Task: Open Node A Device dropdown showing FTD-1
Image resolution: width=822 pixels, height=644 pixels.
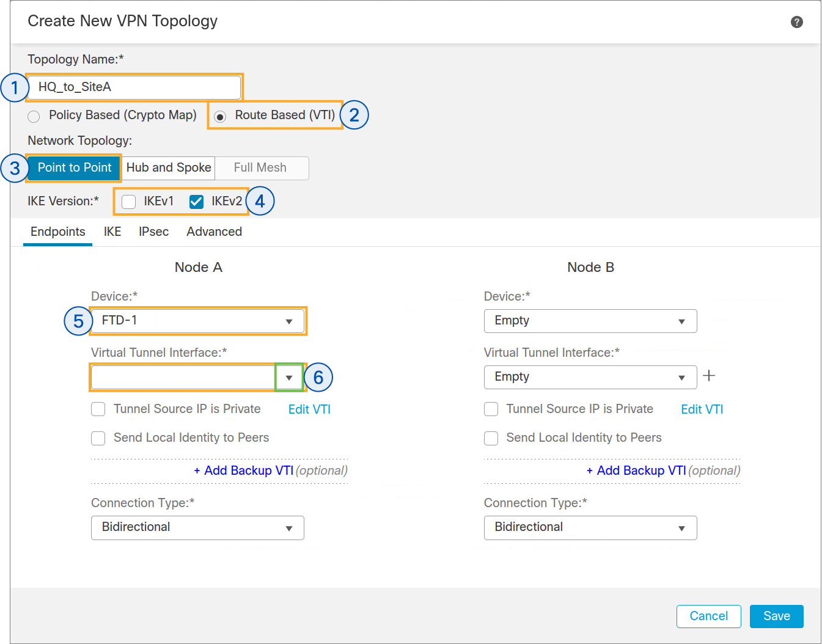Action: 197,321
